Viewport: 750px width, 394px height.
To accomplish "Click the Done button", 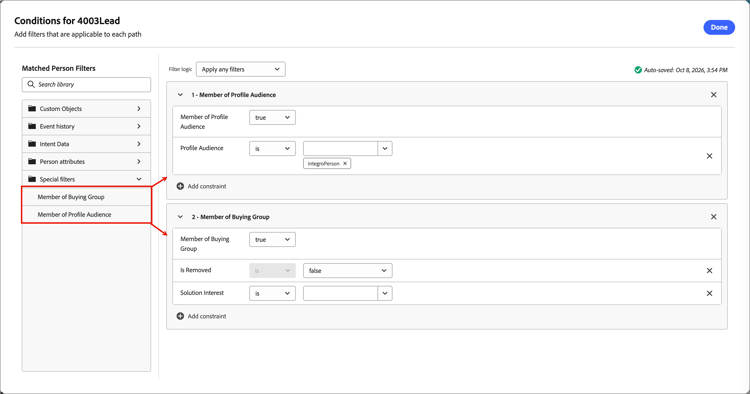I will [719, 27].
